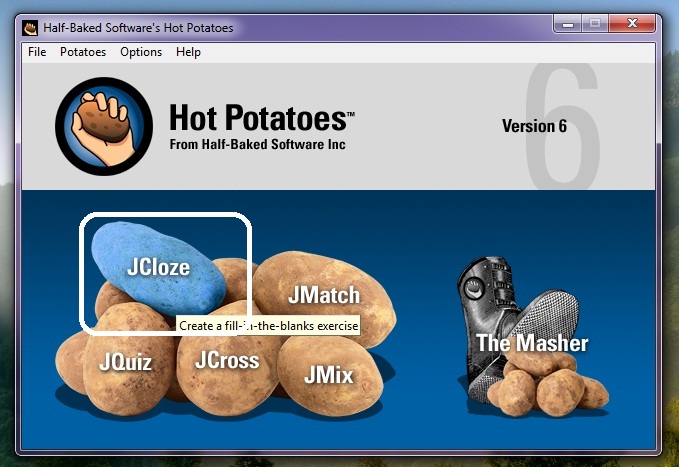
Task: Open the Help menu
Action: coord(188,52)
